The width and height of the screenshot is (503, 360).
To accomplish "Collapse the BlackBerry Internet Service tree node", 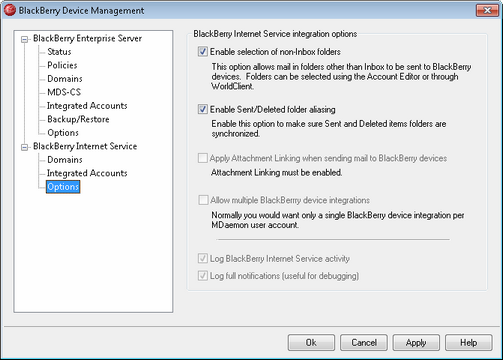I will (x=24, y=147).
